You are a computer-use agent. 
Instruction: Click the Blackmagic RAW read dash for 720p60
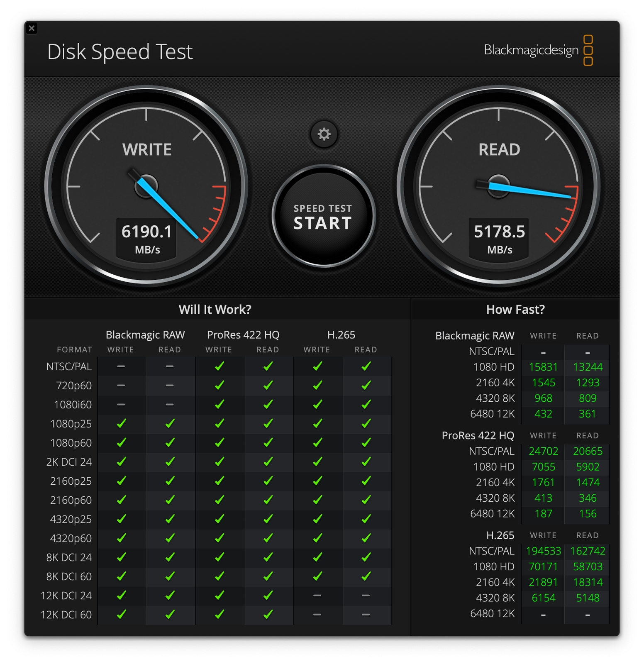[x=170, y=386]
